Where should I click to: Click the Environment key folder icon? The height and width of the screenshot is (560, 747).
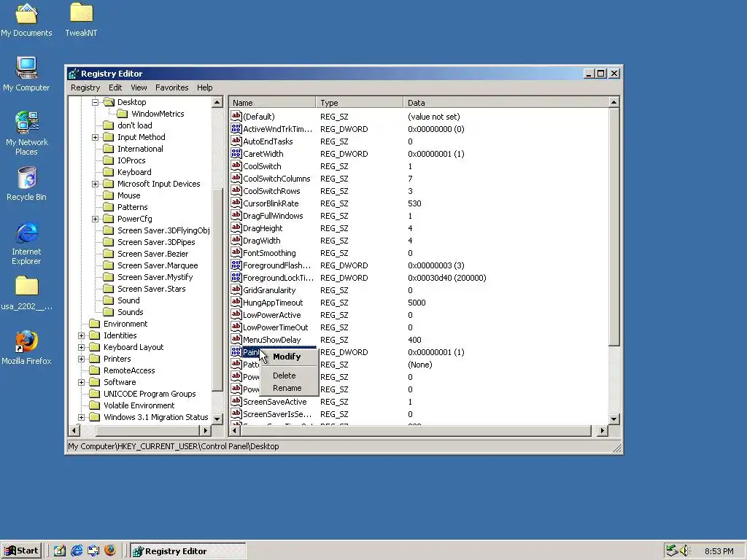95,324
